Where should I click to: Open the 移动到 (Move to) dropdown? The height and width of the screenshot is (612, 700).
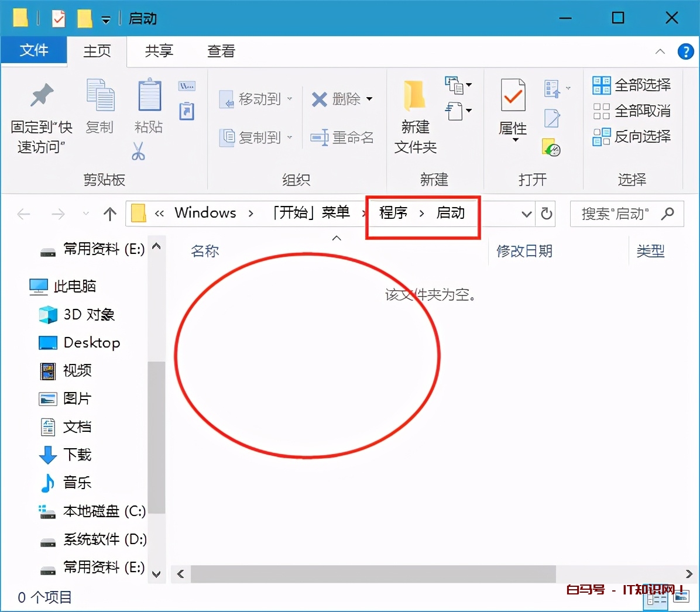click(291, 99)
